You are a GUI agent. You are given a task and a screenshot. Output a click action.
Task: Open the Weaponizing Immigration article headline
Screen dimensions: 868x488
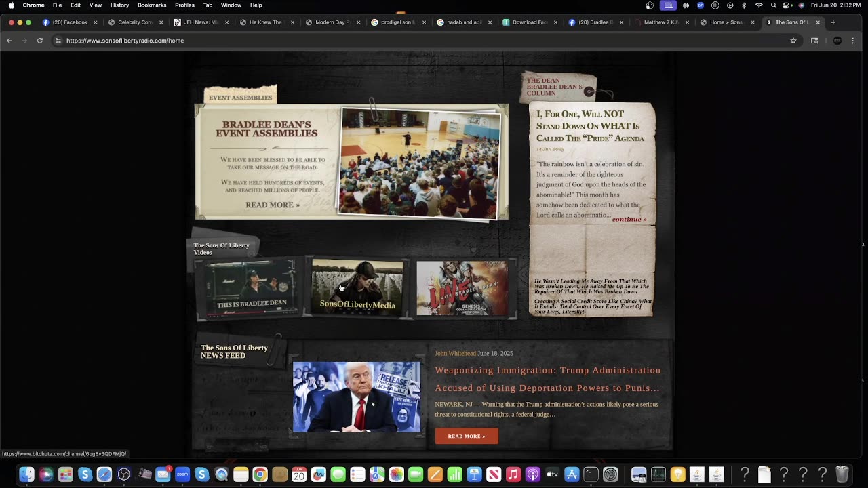[x=548, y=379]
